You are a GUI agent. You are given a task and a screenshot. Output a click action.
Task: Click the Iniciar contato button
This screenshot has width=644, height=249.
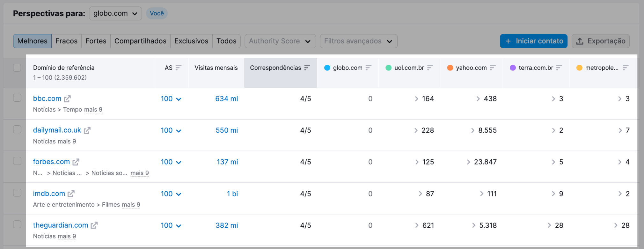534,41
